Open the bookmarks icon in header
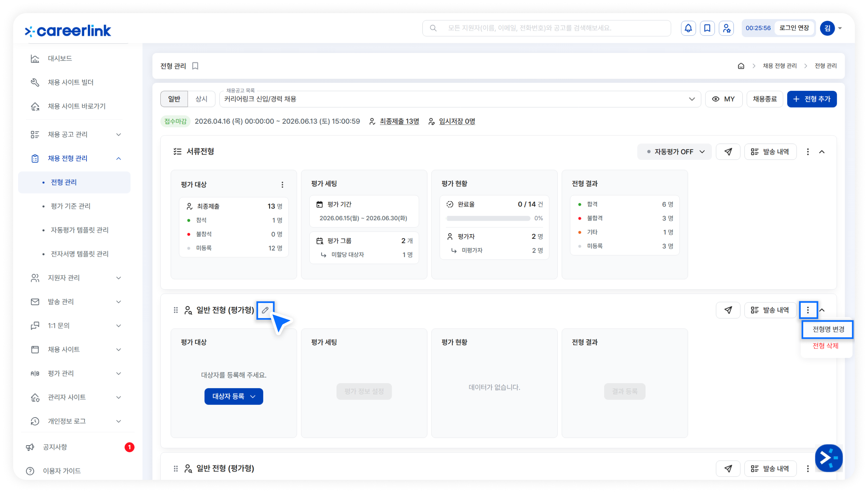 coord(707,28)
